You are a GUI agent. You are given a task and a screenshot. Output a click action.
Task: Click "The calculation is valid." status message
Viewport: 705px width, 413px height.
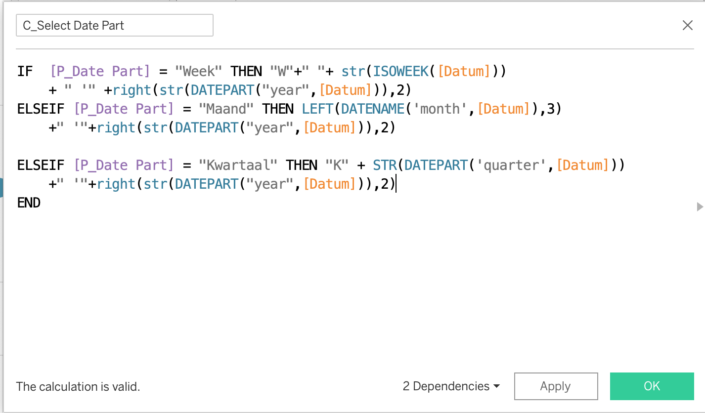[78, 386]
